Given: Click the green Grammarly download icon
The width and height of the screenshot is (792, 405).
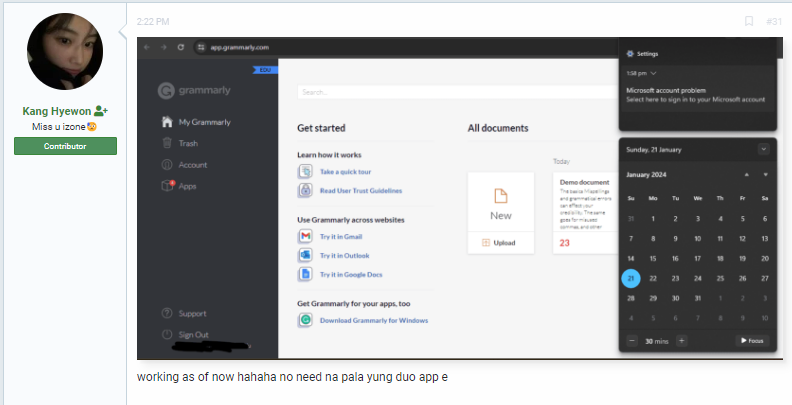Looking at the screenshot, I should click(305, 320).
